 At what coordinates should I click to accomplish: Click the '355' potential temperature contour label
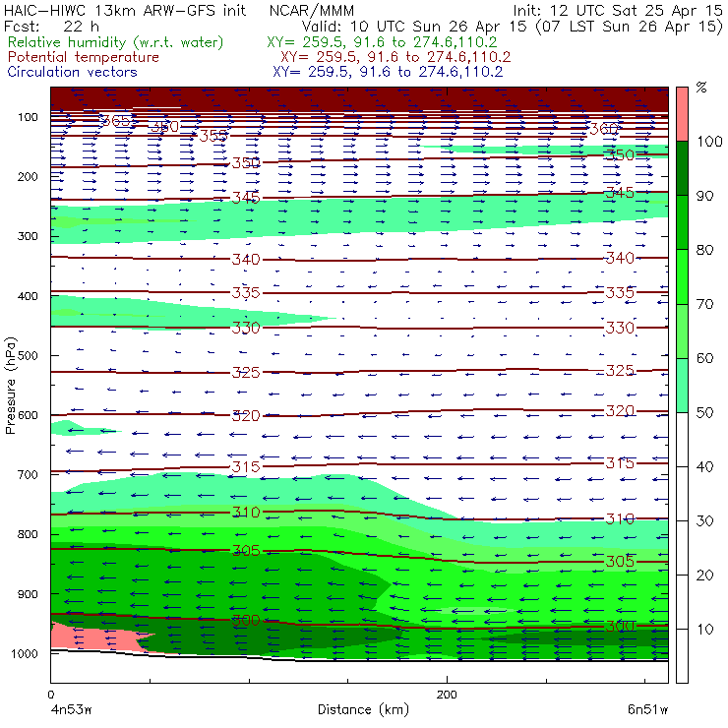point(213,136)
